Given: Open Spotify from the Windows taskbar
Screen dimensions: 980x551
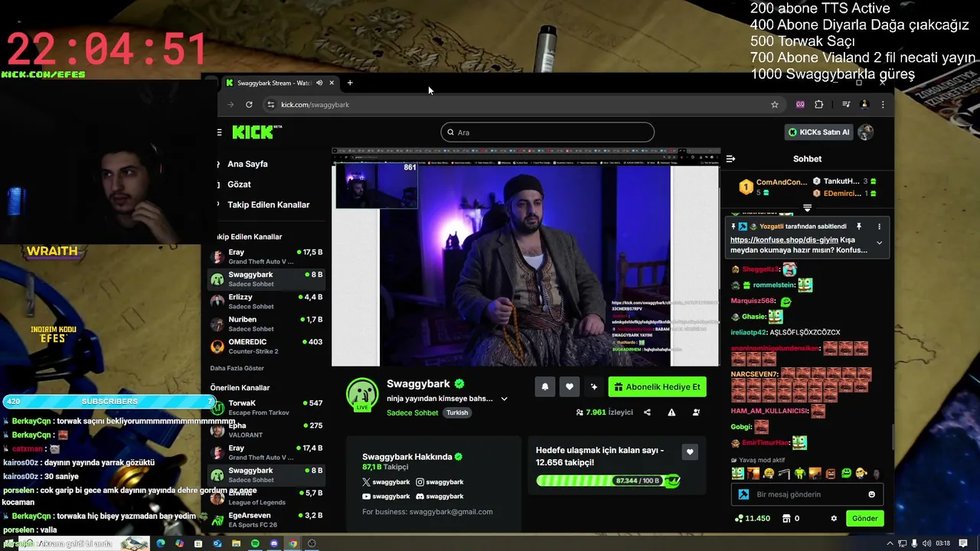Looking at the screenshot, I should [x=255, y=543].
